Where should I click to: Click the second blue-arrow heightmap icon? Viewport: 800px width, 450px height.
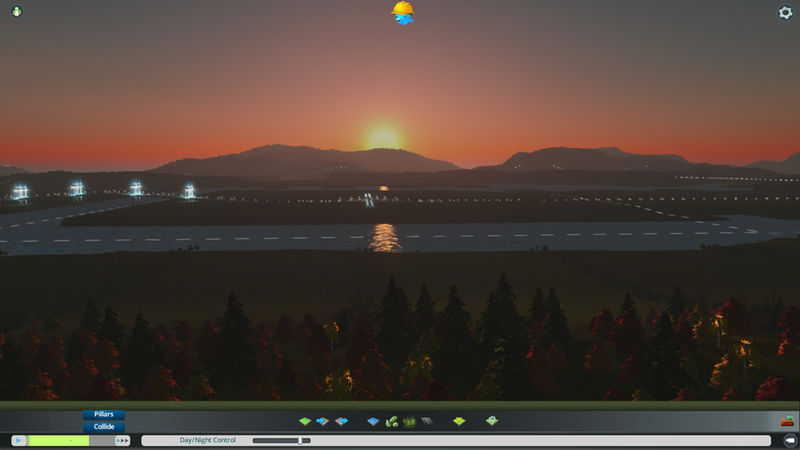click(x=341, y=422)
